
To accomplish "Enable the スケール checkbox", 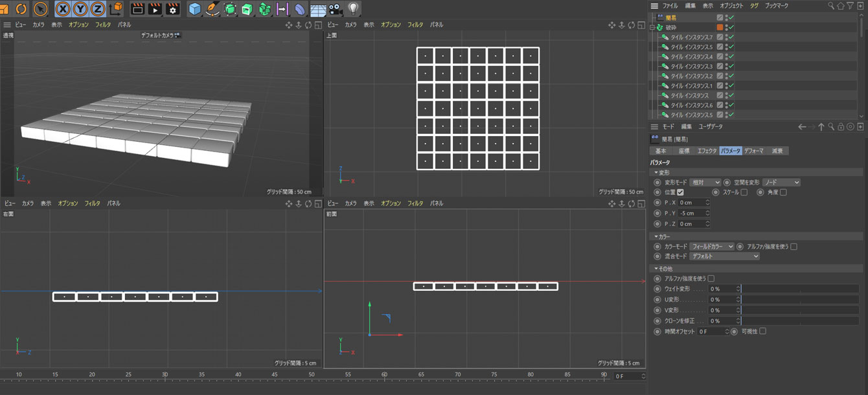I will (744, 192).
